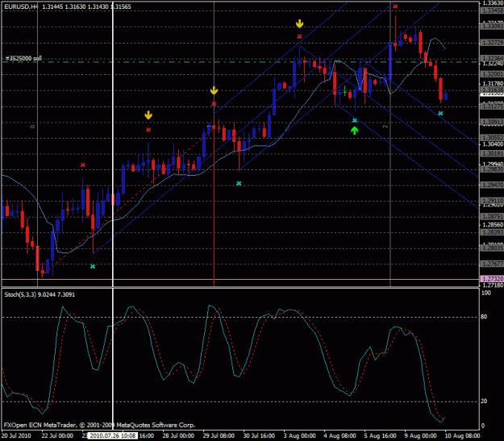Click the highlighted 1.27320 price label
The width and height of the screenshot is (504, 441).
click(x=491, y=279)
